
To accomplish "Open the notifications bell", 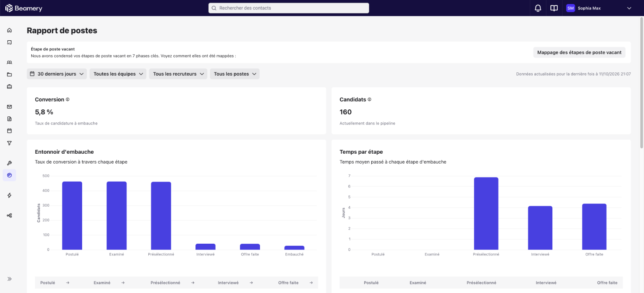I will 538,8.
